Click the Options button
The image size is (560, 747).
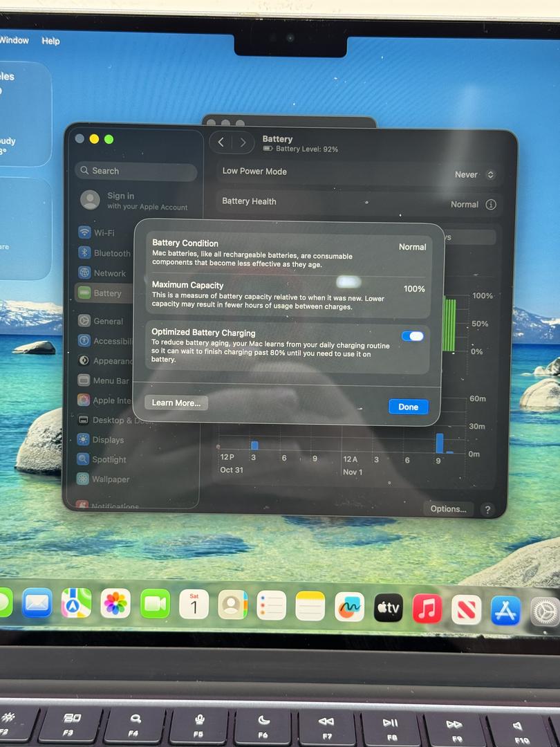[x=448, y=509]
